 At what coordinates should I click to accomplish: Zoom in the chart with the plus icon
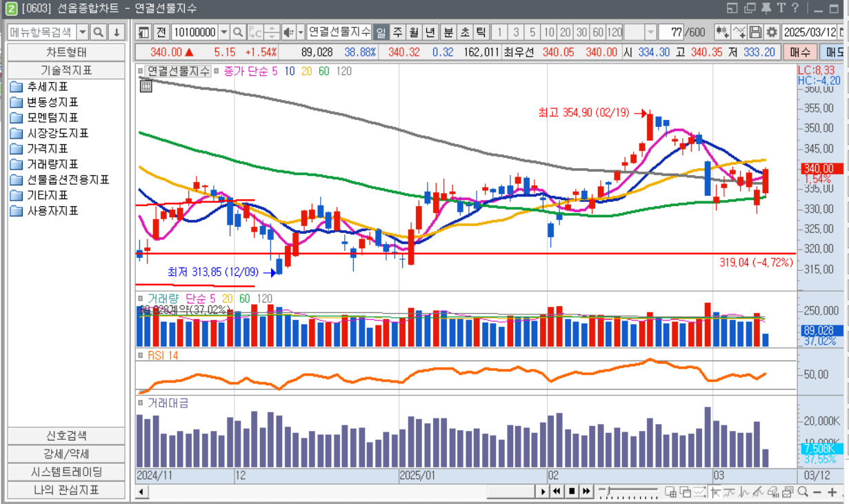832,492
